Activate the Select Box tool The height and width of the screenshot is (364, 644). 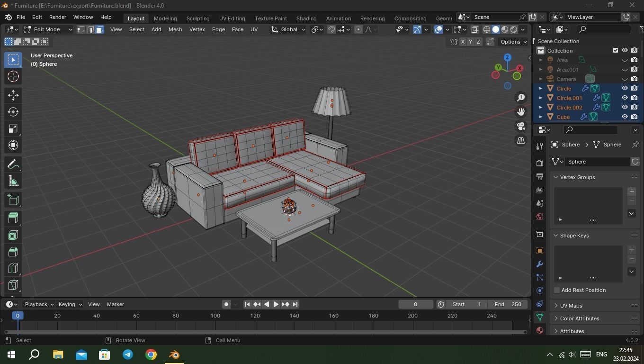(x=13, y=60)
